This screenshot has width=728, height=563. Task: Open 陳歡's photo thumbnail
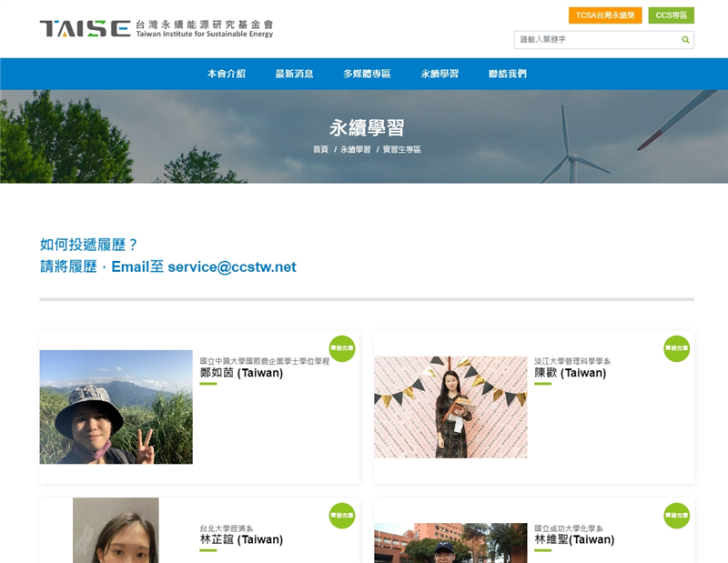(450, 407)
